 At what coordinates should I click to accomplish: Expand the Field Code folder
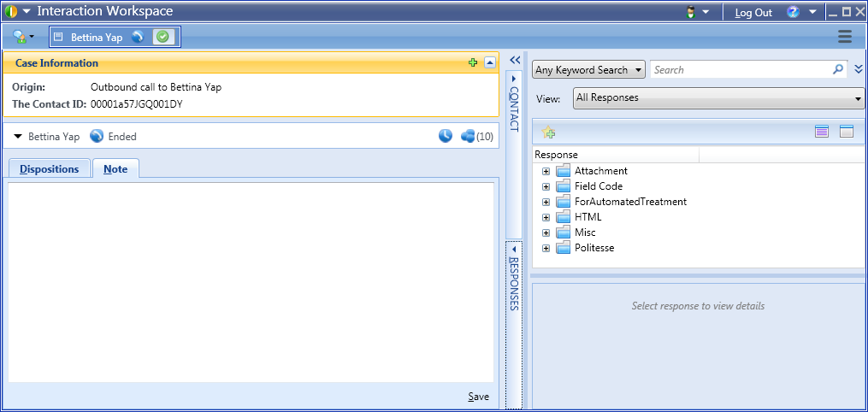tap(546, 186)
